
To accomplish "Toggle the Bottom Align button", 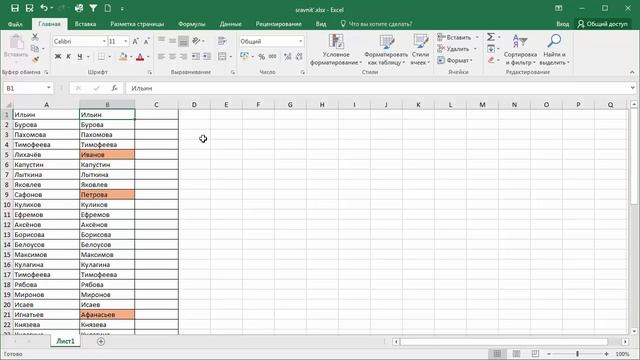I will pos(184,41).
